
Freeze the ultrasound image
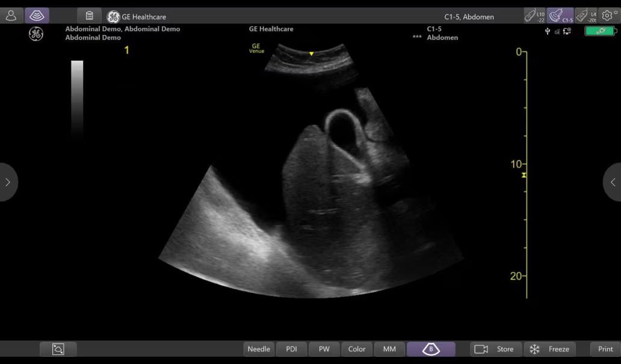point(549,349)
